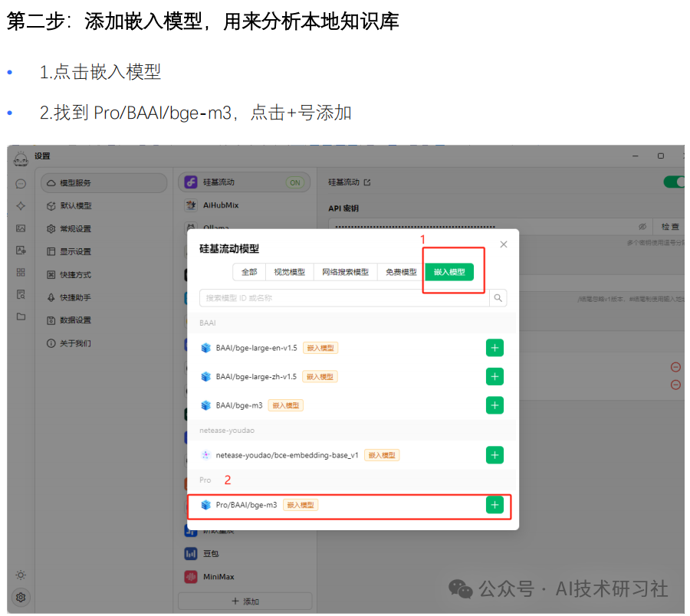Open 模型服务 settings menu item
The width and height of the screenshot is (690, 616).
pyautogui.click(x=103, y=182)
